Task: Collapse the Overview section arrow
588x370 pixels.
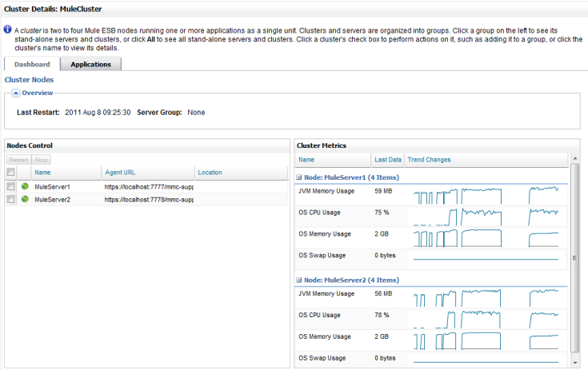Action: [x=16, y=93]
